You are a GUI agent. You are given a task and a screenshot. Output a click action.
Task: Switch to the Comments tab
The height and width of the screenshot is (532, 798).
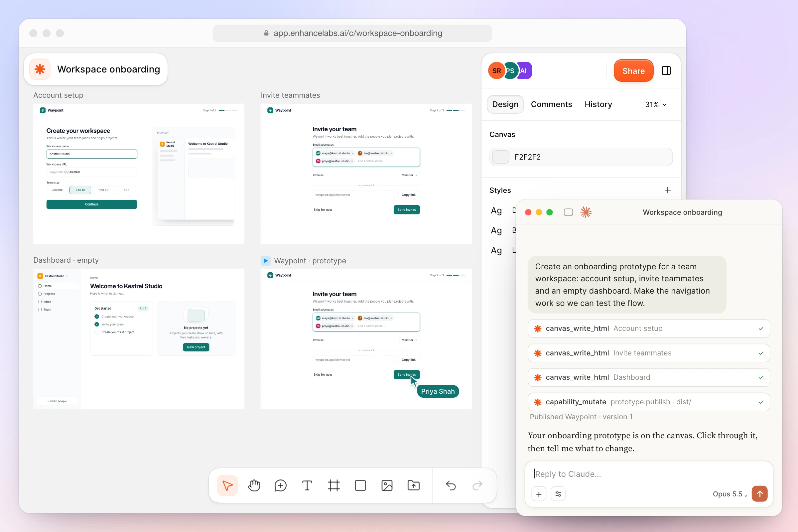click(551, 104)
